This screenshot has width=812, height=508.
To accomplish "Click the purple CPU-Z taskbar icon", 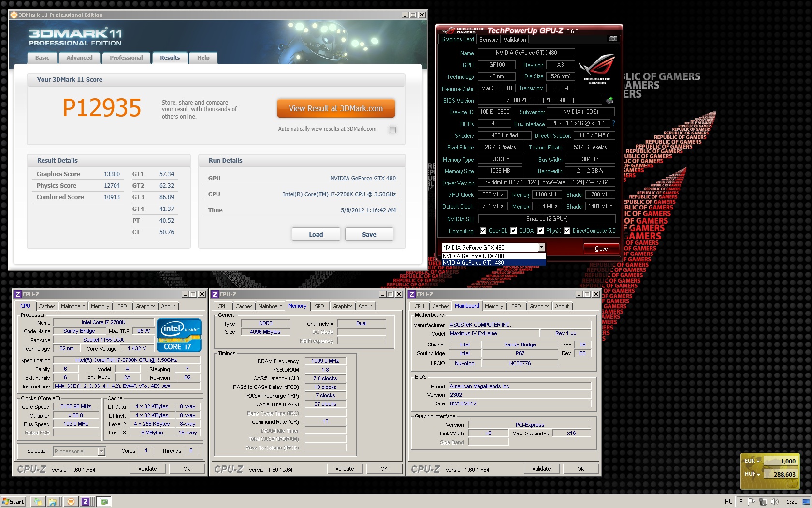I will pyautogui.click(x=86, y=502).
